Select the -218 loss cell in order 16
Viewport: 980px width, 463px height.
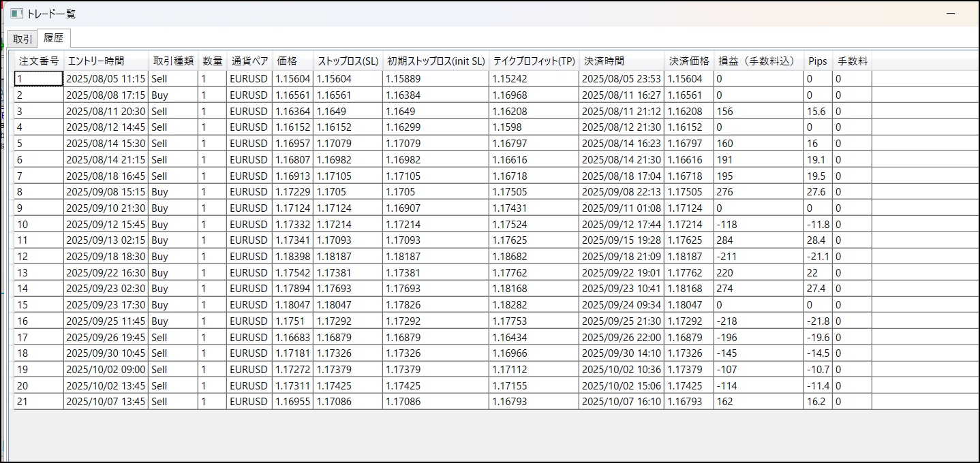pyautogui.click(x=757, y=321)
